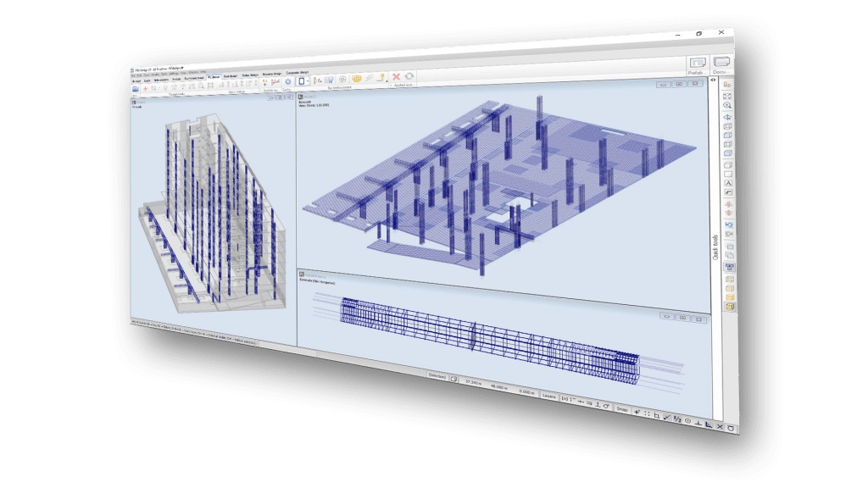Toggle the grid points snap
The width and height of the screenshot is (868, 488).
[x=647, y=413]
